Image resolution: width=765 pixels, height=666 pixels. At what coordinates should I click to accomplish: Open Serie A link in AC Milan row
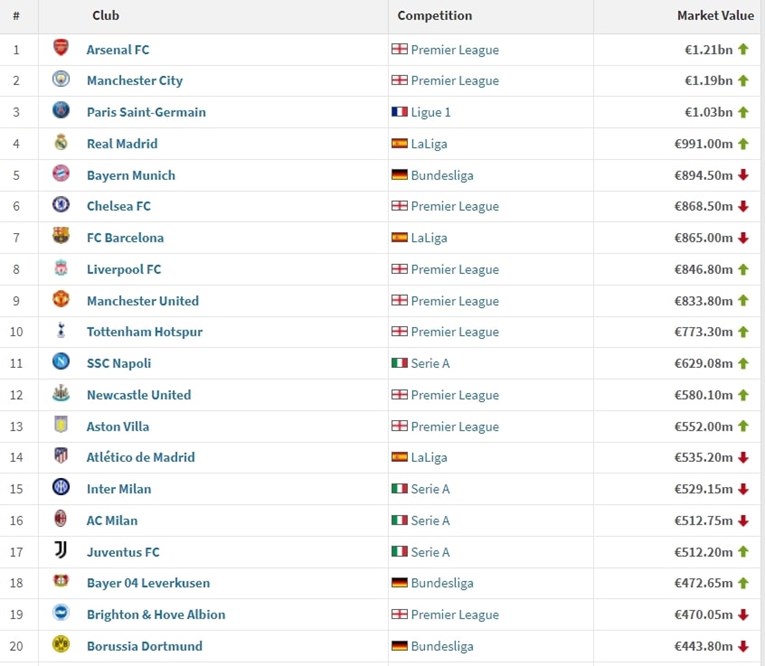tap(430, 521)
